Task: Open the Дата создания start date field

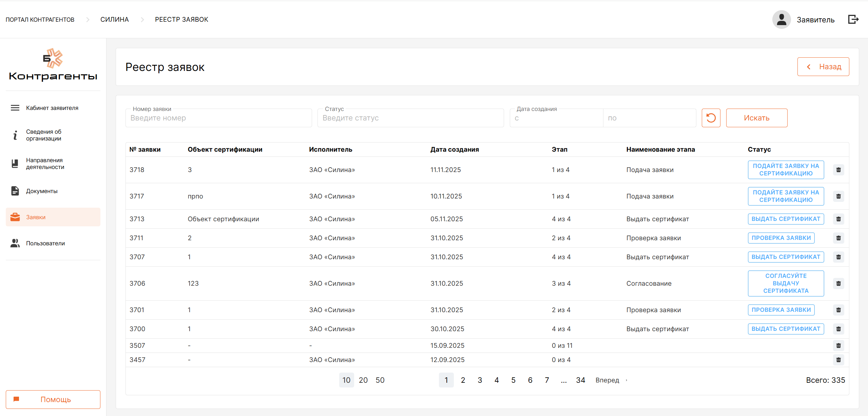Action: click(556, 118)
